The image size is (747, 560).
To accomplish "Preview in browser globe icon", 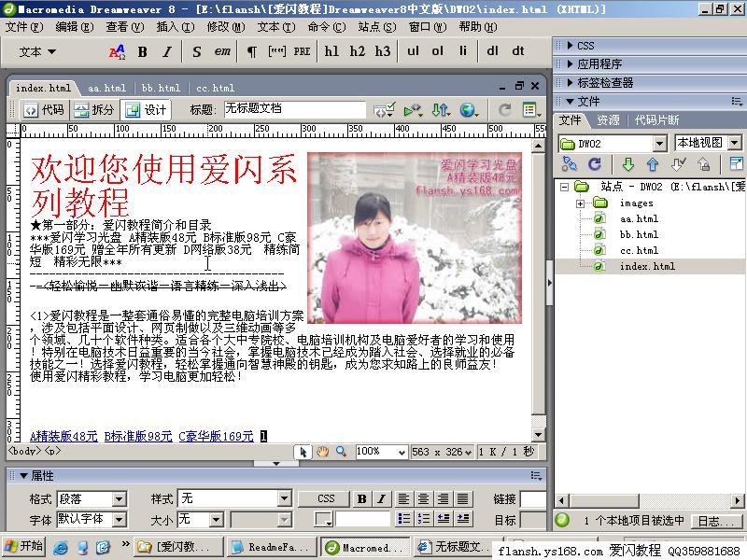I will (x=469, y=110).
